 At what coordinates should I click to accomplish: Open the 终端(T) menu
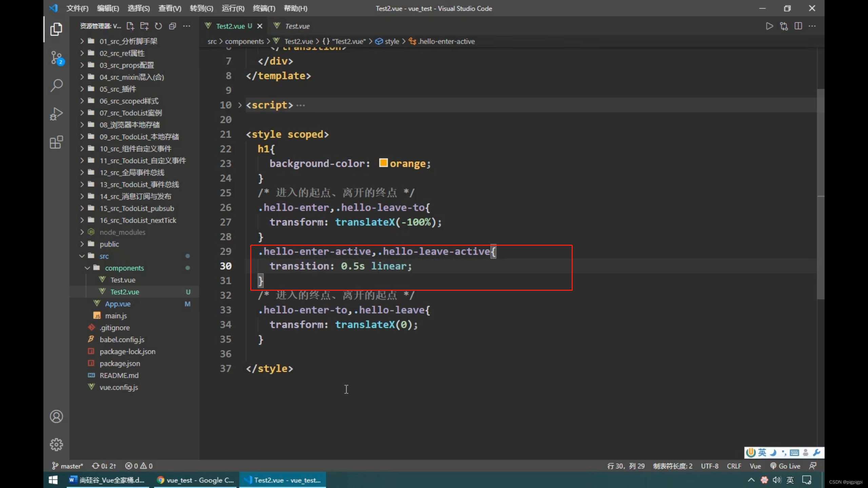pos(264,8)
